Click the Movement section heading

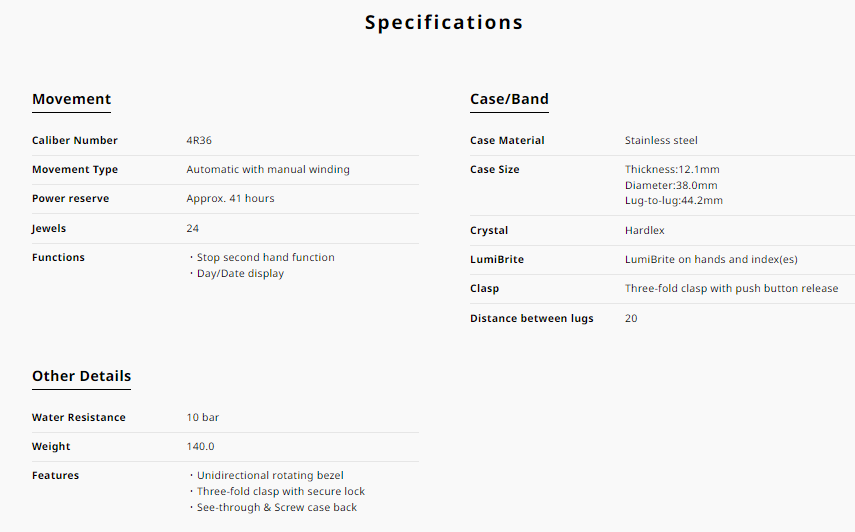pos(71,99)
